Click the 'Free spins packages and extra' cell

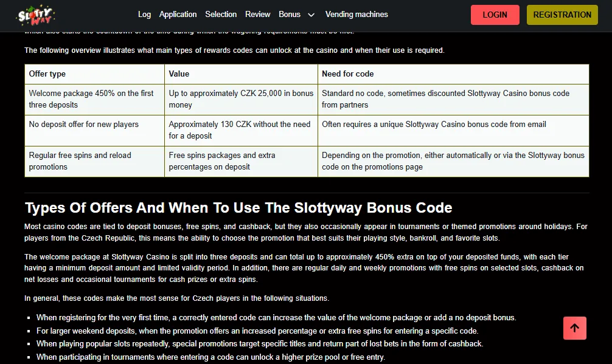coord(241,162)
